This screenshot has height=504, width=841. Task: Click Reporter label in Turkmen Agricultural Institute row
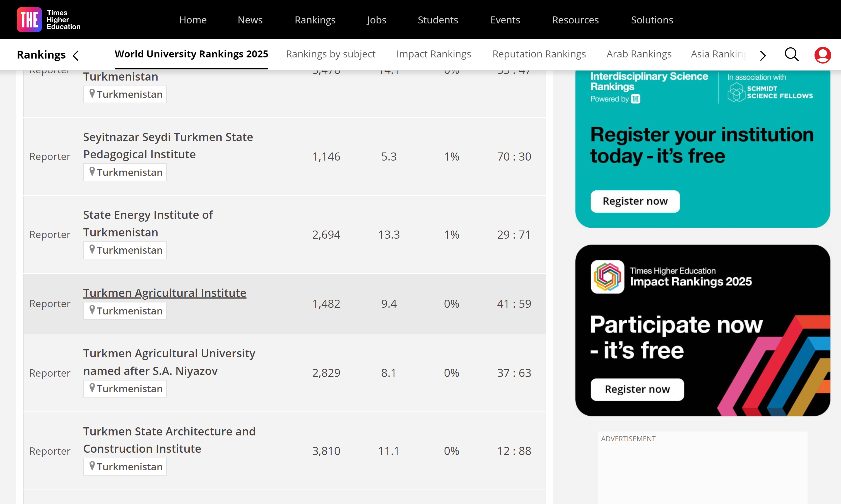point(50,304)
